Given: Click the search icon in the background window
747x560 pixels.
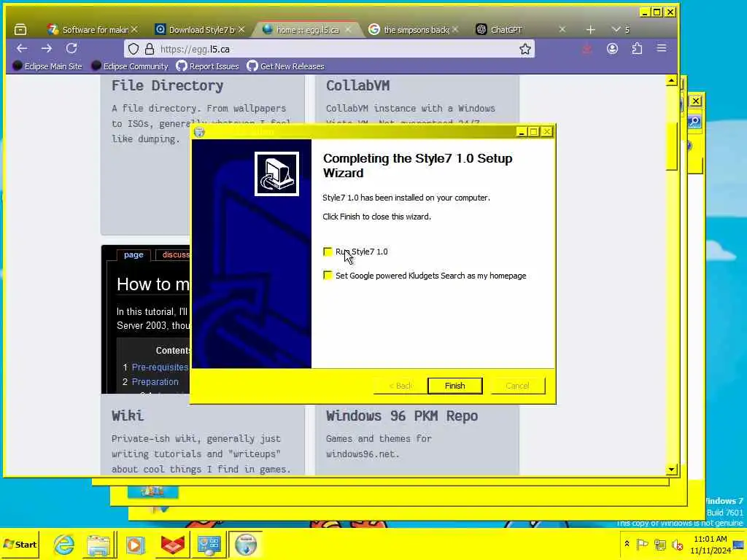Looking at the screenshot, I should point(694,122).
